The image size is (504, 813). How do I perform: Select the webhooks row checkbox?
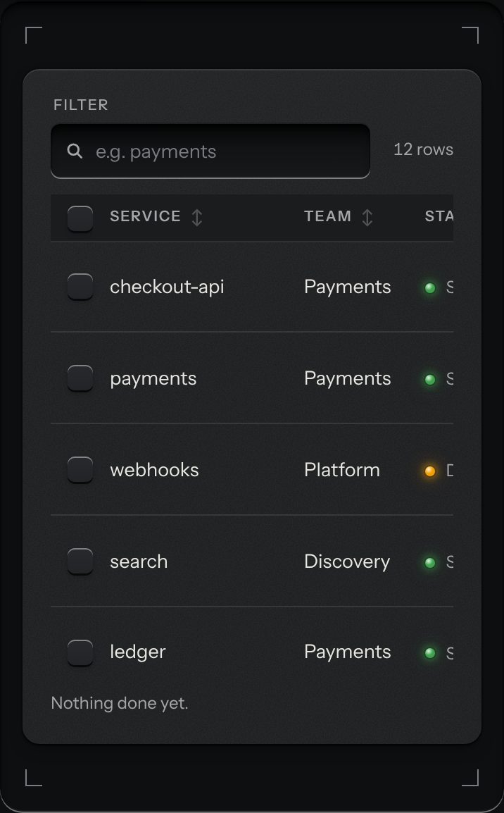tap(80, 469)
